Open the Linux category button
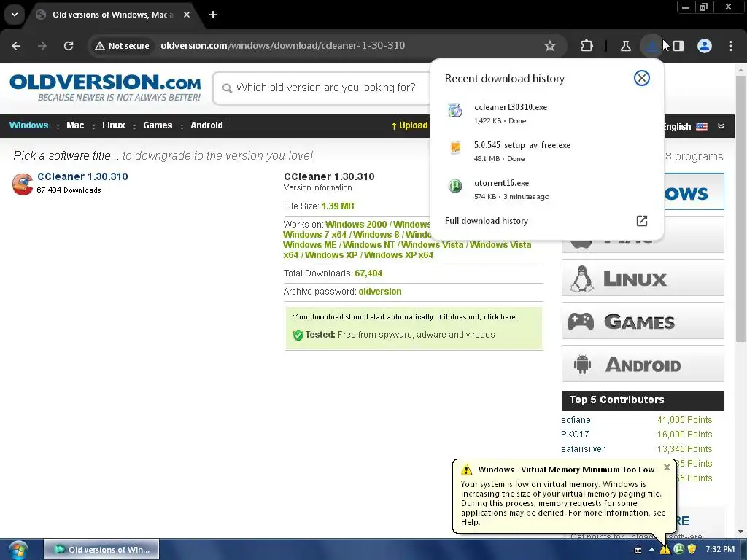747x560 pixels. pyautogui.click(x=643, y=278)
